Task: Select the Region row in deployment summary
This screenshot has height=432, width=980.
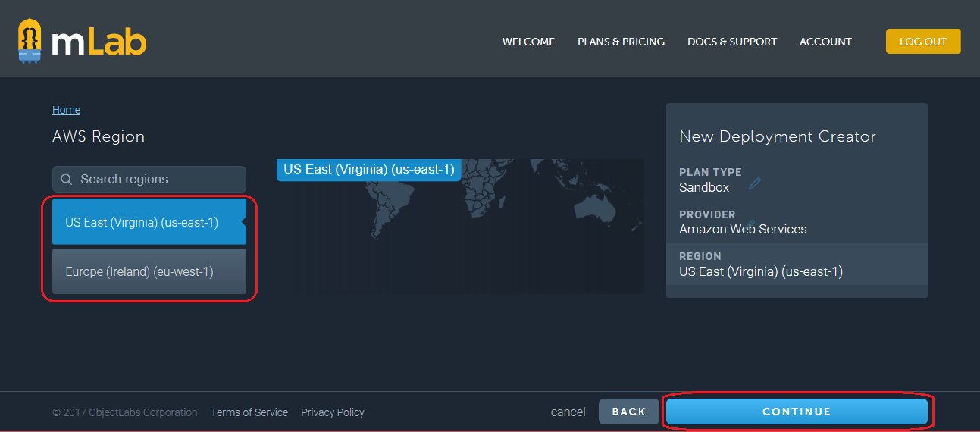Action: 796,265
